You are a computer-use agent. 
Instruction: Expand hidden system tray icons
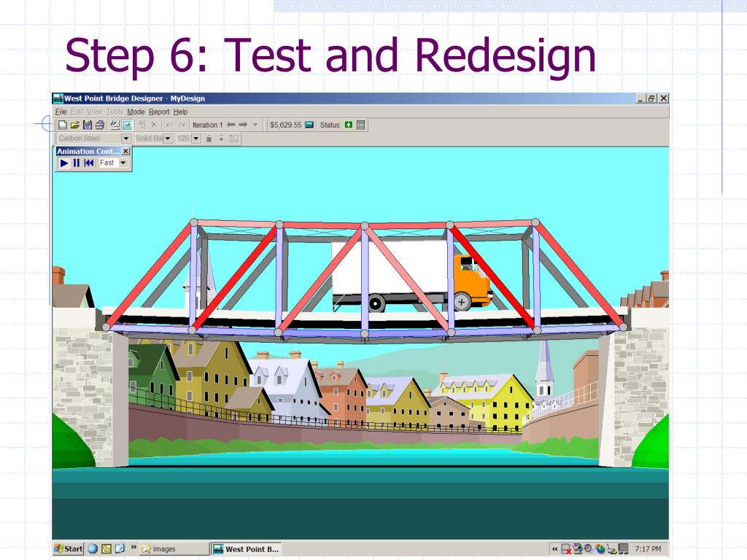point(555,549)
